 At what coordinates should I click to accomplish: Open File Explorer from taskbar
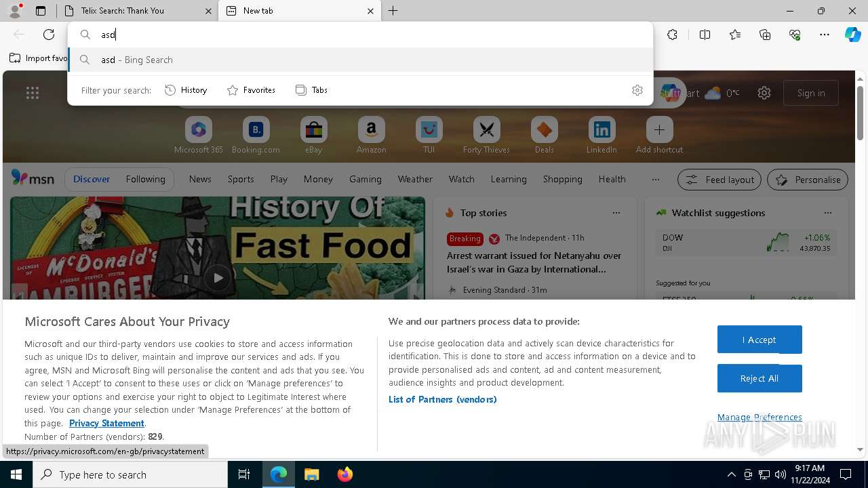pos(311,474)
